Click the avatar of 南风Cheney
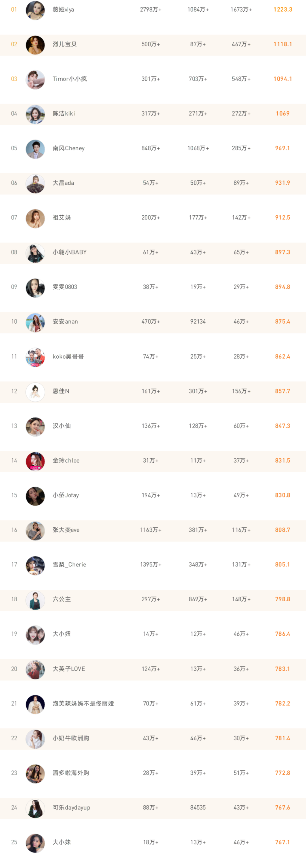Screen dimensions: 306x868 click(x=35, y=149)
